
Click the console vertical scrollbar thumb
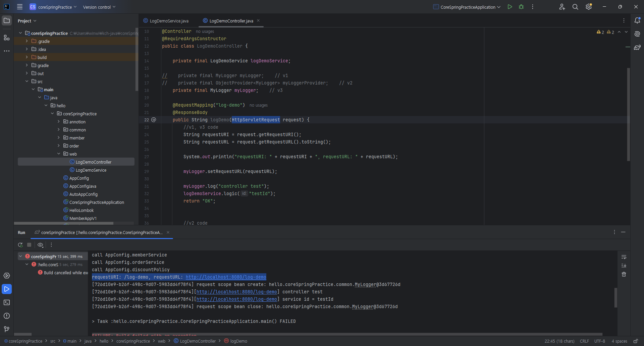click(615, 297)
